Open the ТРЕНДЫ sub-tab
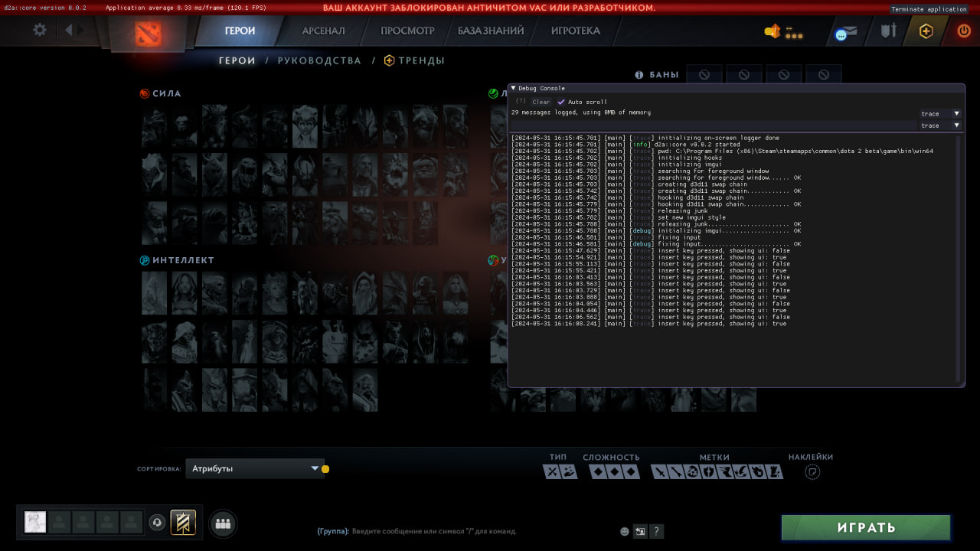The image size is (980, 551). (421, 60)
